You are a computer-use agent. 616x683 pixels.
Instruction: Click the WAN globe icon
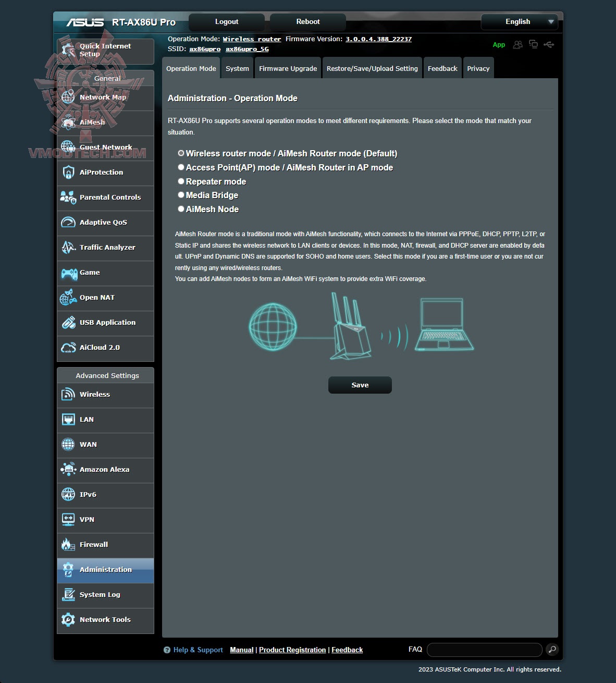tap(68, 444)
